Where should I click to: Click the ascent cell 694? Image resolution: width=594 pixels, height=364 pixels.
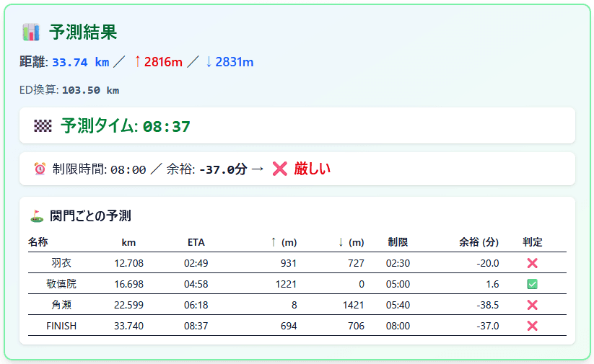(289, 326)
